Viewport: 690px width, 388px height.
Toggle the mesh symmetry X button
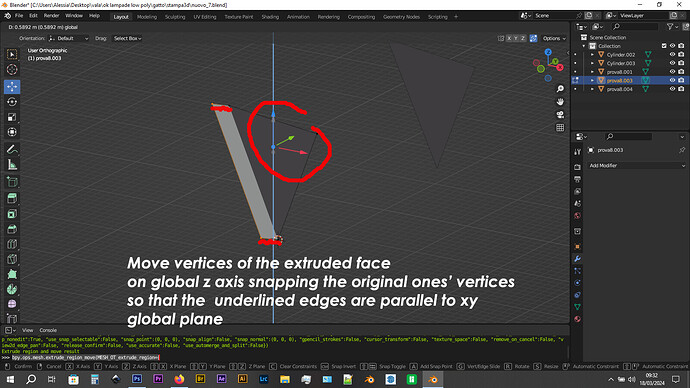pyautogui.click(x=509, y=38)
